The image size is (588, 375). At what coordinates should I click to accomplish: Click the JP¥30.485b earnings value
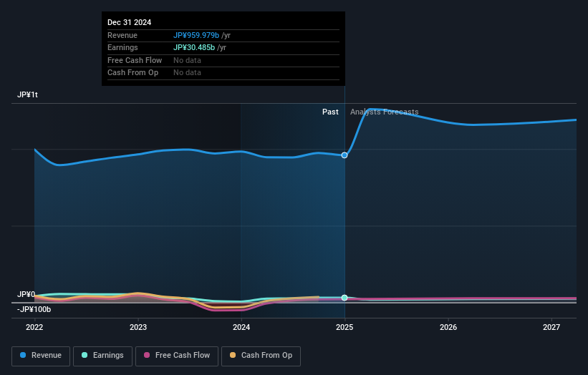point(194,47)
